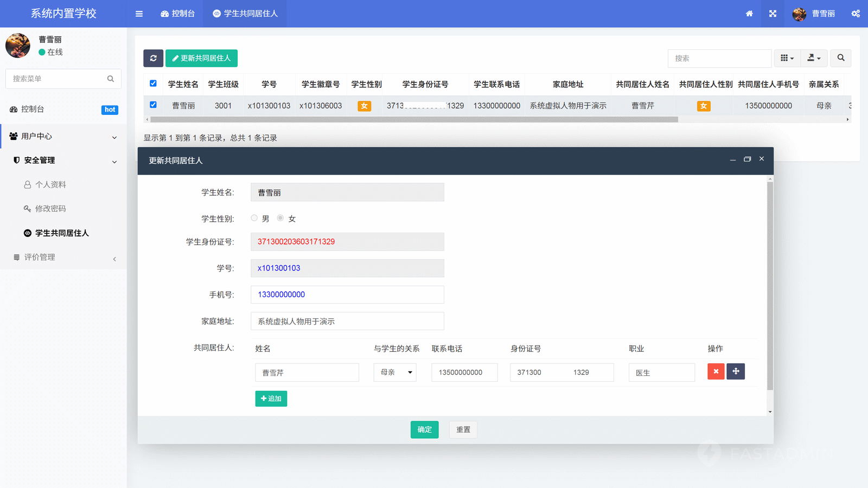Toggle the select-all checkbox in the table header
The height and width of the screenshot is (488, 868).
pyautogui.click(x=153, y=84)
